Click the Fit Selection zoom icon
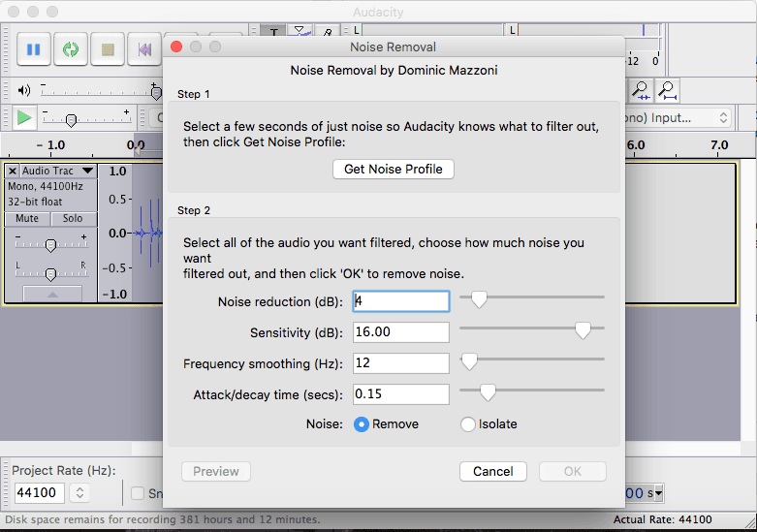Viewport: 757px width, 532px height. click(642, 91)
